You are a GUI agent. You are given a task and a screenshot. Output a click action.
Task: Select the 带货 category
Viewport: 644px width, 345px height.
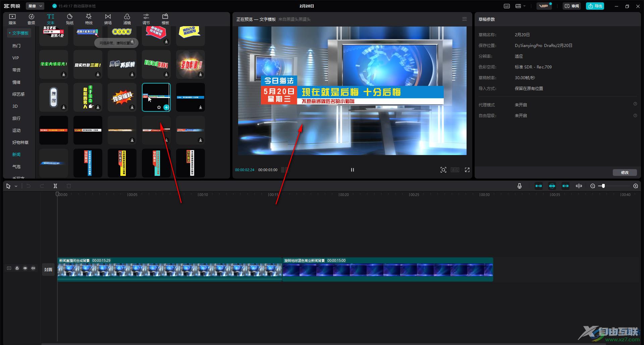click(16, 70)
